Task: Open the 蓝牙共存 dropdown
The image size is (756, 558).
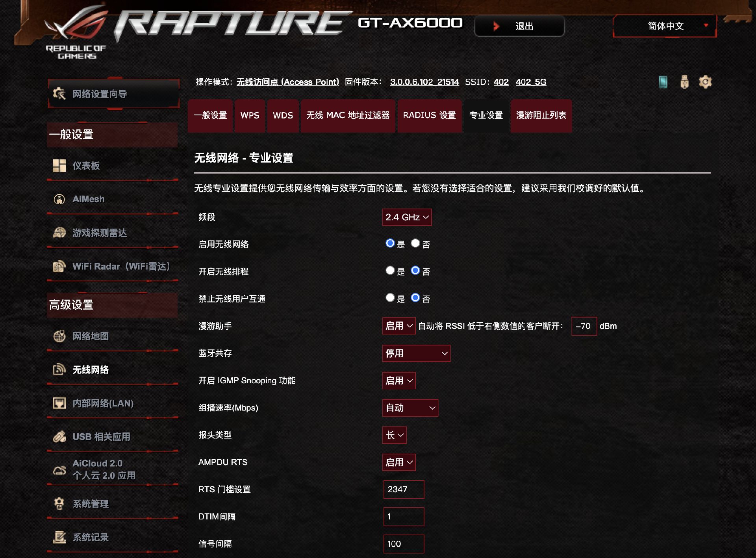Action: coord(416,353)
